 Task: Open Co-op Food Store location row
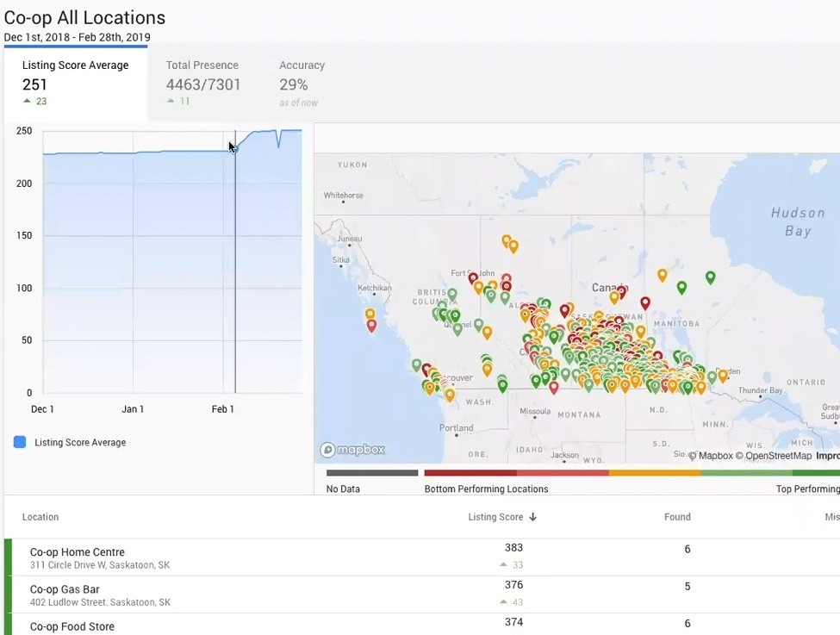[x=422, y=625]
